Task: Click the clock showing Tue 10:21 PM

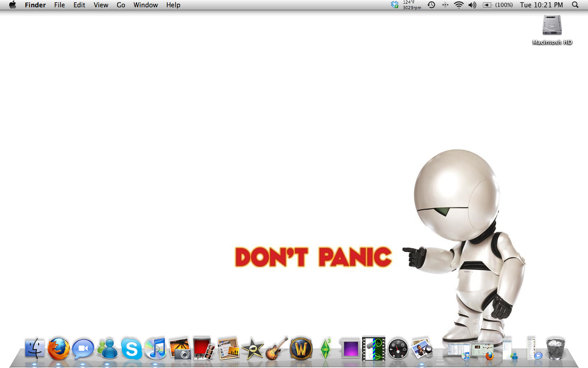Action: [x=541, y=5]
